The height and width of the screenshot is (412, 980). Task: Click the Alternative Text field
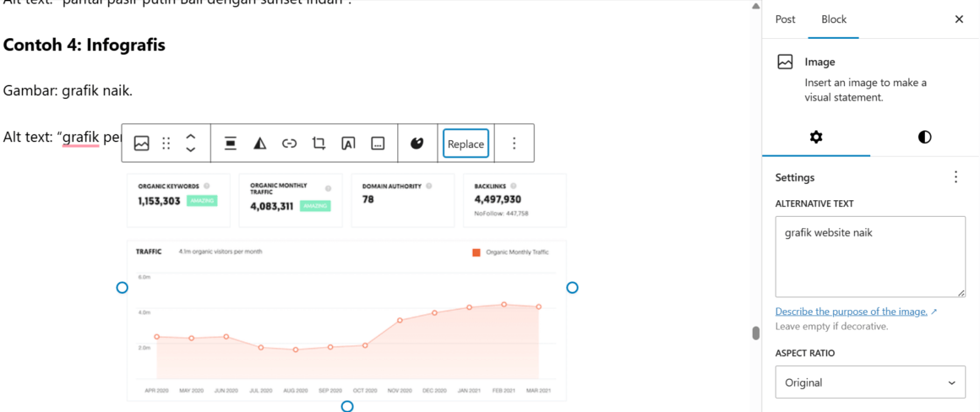pos(870,257)
